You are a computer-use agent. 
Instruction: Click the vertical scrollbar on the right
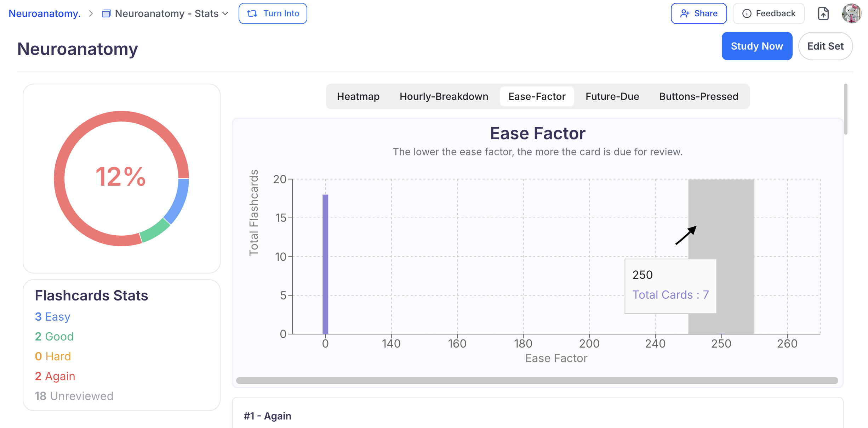click(x=845, y=109)
